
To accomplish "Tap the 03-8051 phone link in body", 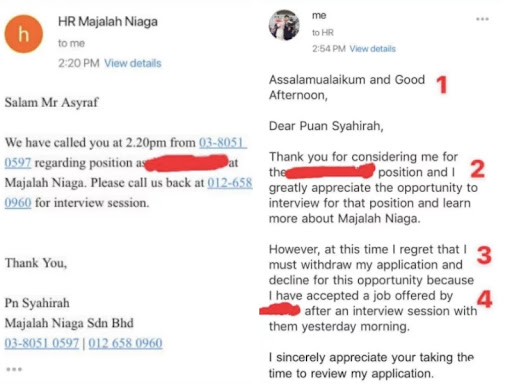I will [x=223, y=143].
